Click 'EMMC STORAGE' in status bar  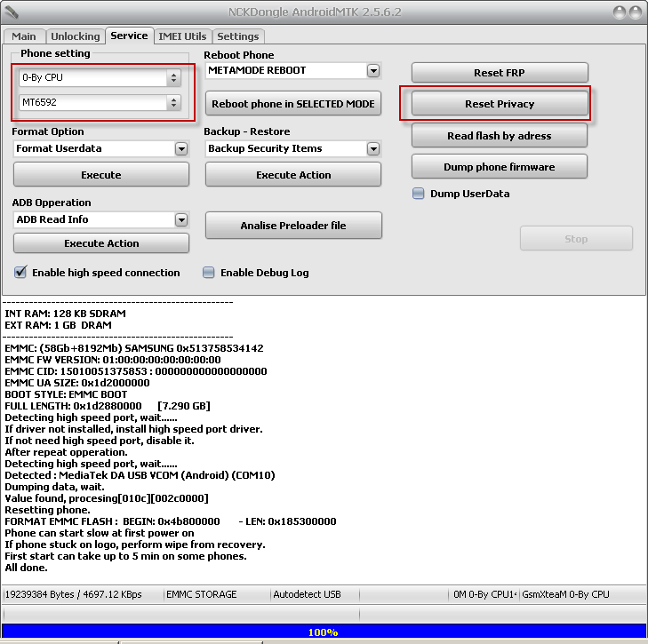tap(201, 594)
